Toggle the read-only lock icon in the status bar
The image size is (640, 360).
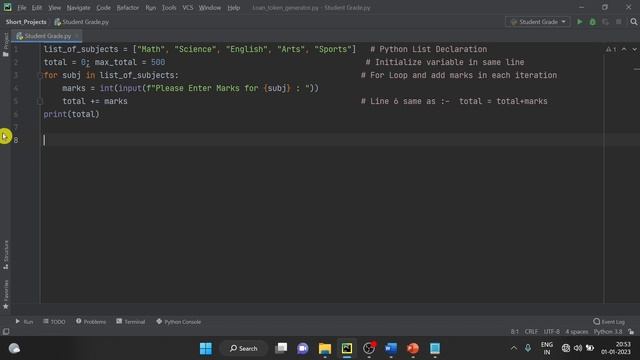[631, 332]
